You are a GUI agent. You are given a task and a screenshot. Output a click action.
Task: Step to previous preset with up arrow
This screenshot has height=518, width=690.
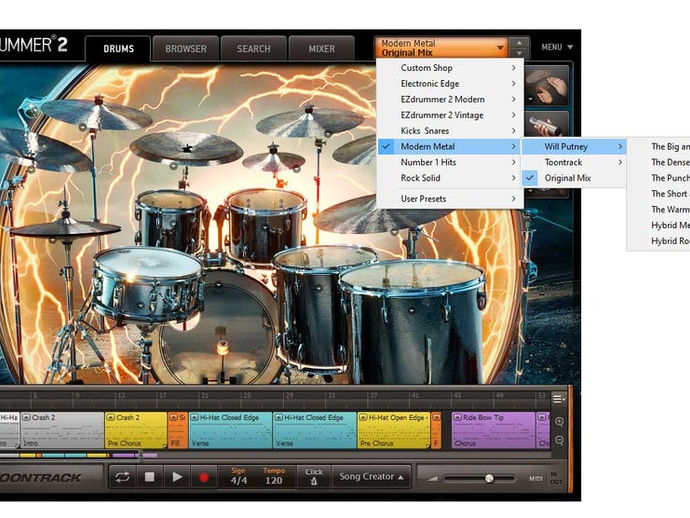point(519,43)
